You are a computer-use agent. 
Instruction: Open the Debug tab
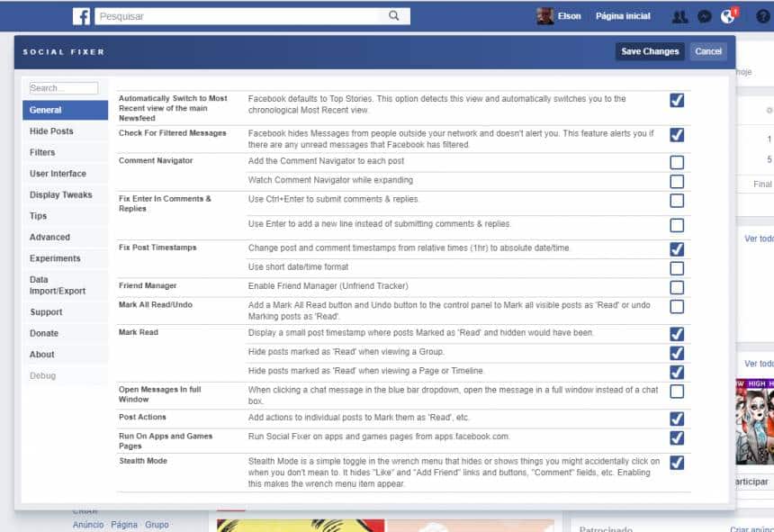click(x=65, y=375)
